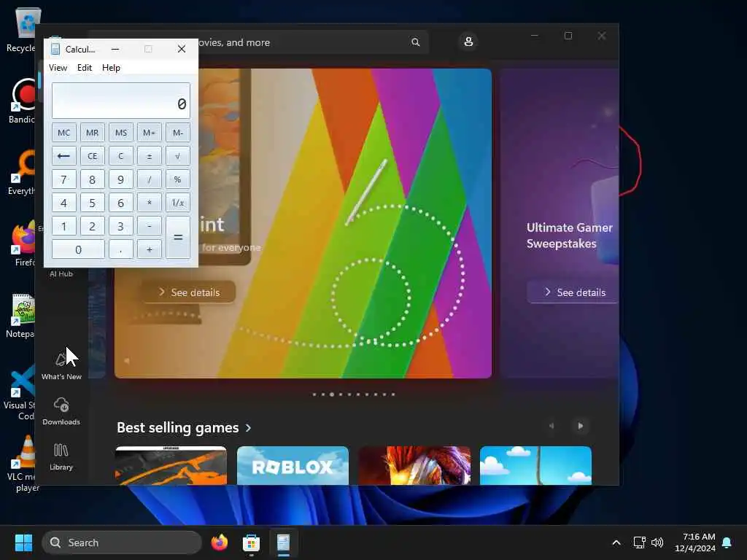Open the Windows Start menu
This screenshot has width=747, height=560.
pyautogui.click(x=23, y=542)
